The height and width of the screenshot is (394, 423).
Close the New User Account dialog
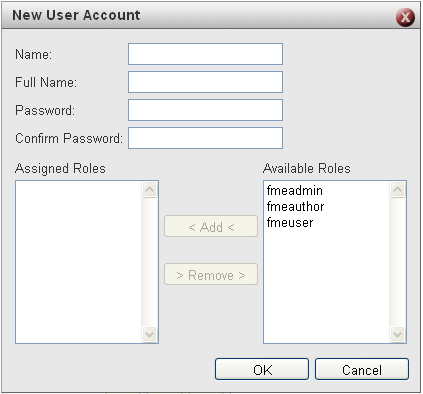[405, 17]
